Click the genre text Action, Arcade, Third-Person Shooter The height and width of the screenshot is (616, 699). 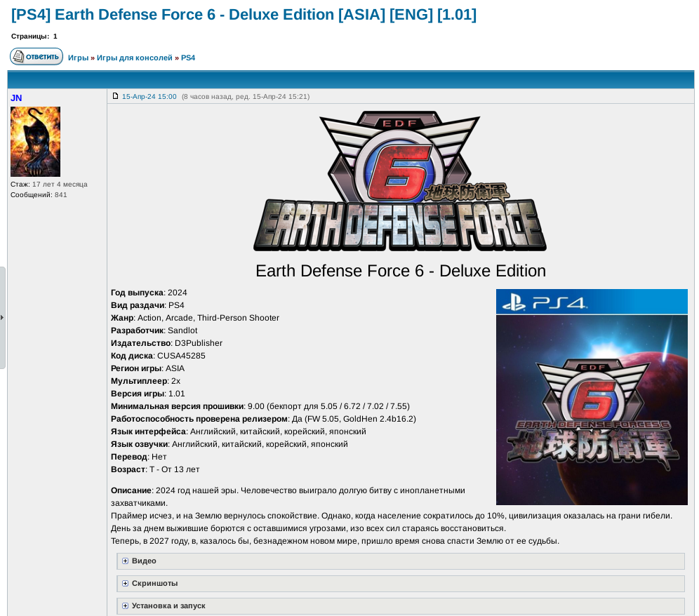208,319
